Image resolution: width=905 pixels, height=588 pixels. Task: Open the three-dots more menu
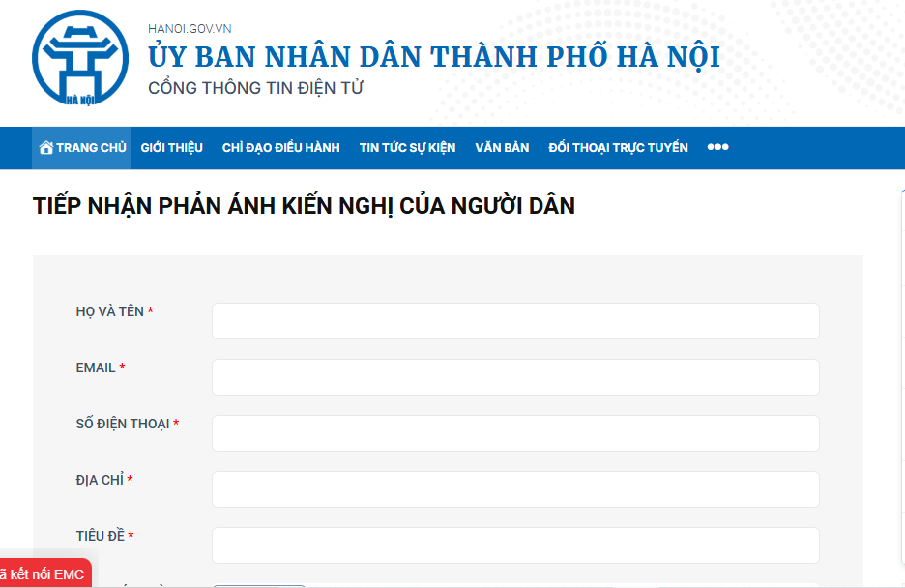717,148
